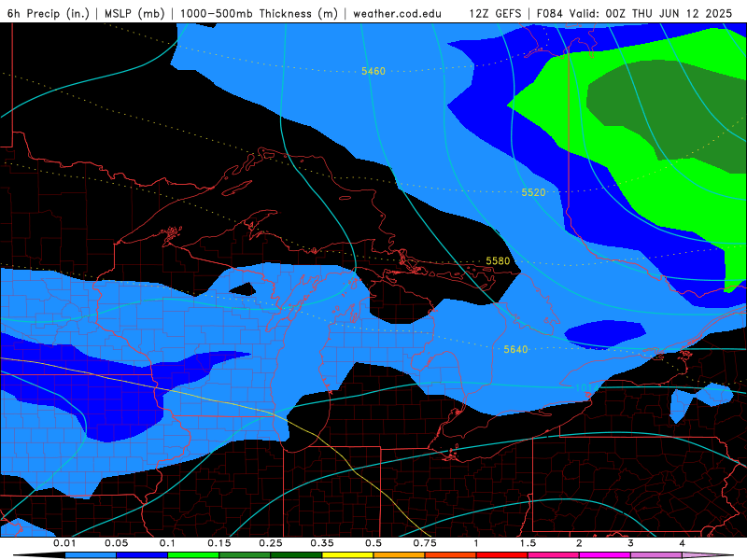The width and height of the screenshot is (747, 560).
Task: Click the weather.cod.edu text
Action: click(x=397, y=13)
